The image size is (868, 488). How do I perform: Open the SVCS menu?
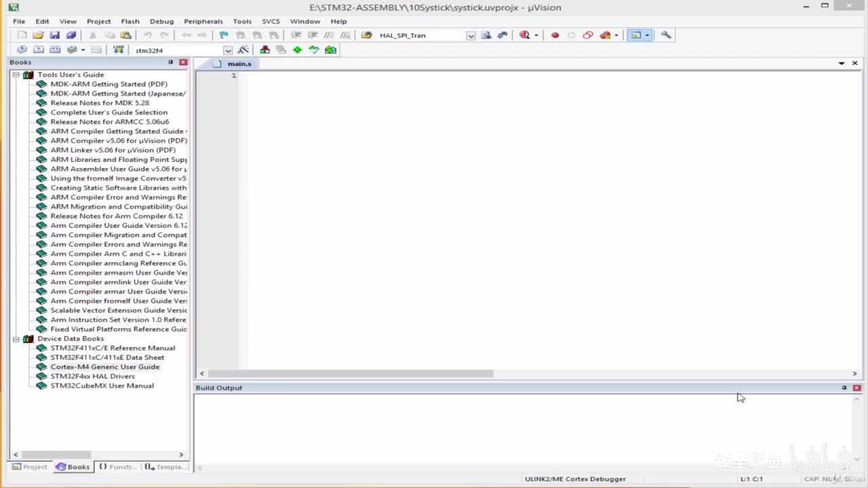[x=271, y=21]
